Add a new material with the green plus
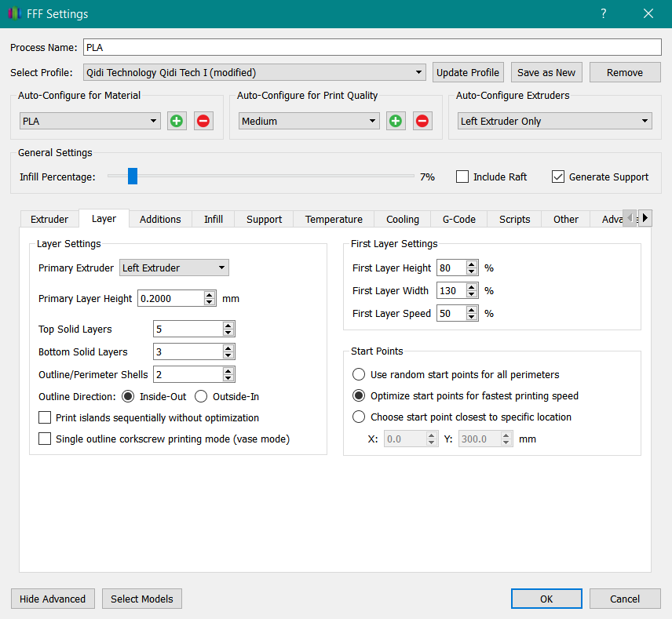672x619 pixels. [177, 122]
